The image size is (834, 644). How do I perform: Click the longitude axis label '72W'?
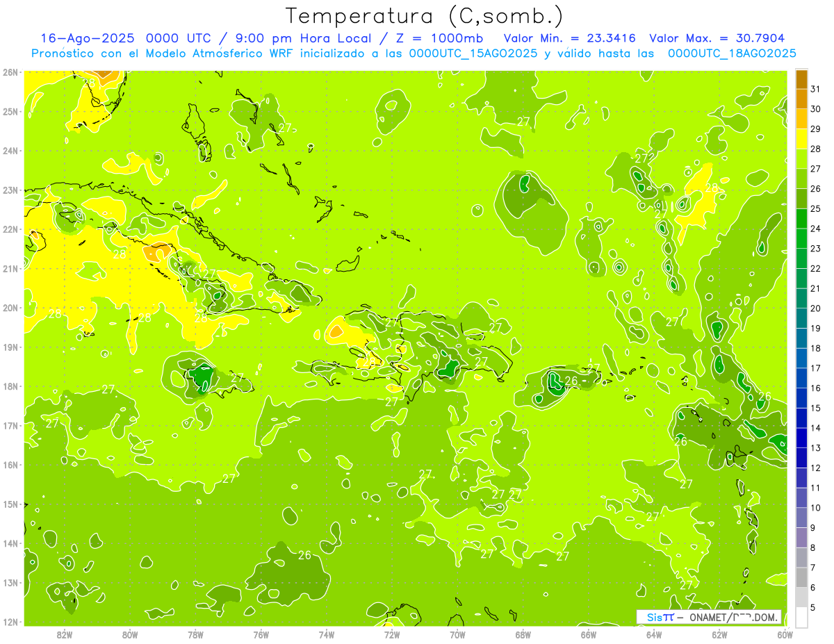click(392, 634)
